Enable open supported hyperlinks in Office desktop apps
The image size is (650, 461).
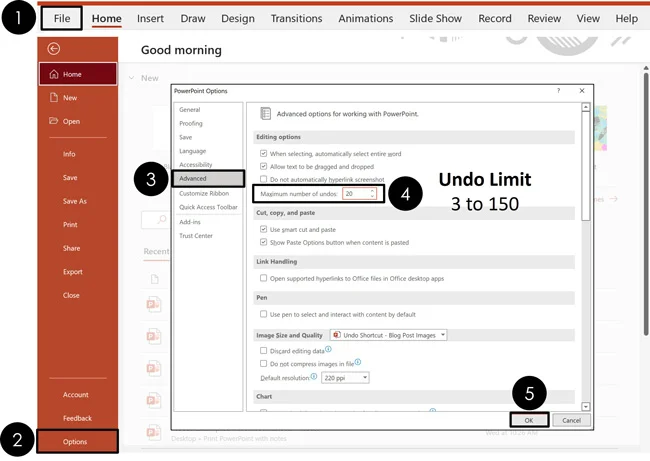(x=263, y=278)
